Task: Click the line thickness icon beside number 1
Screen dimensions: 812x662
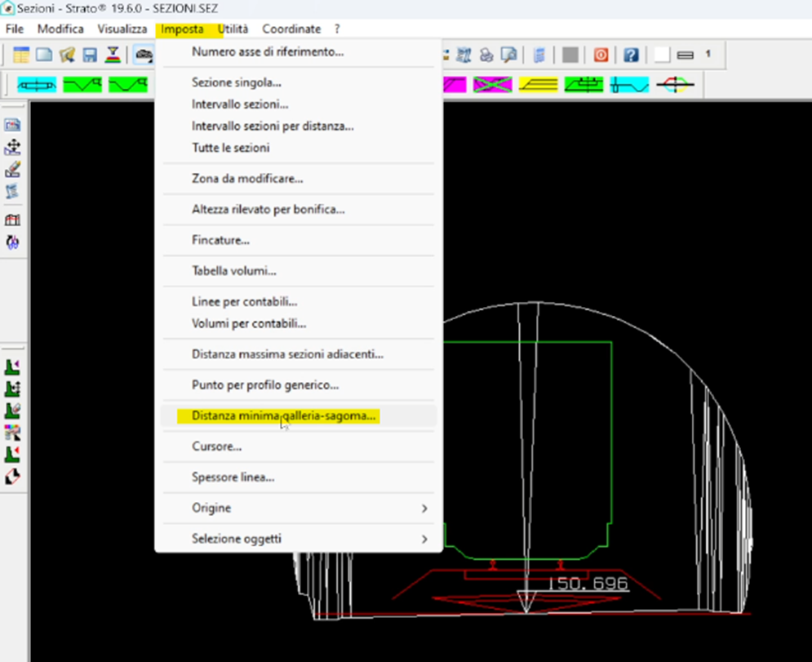Action: tap(686, 56)
